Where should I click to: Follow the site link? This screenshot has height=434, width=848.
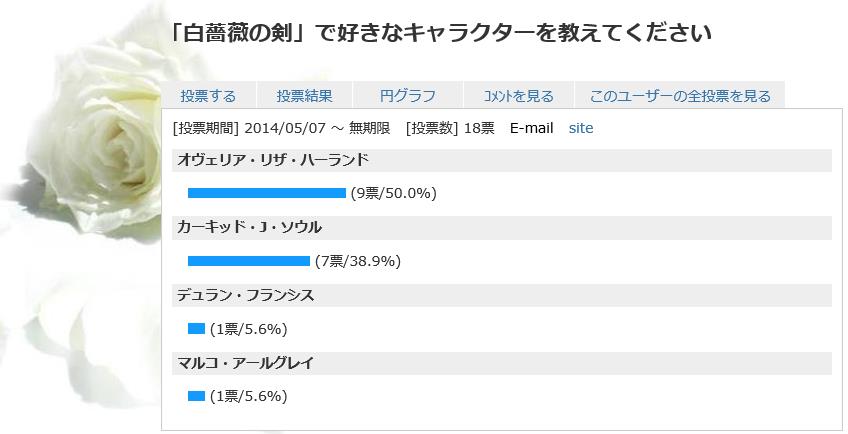click(581, 128)
